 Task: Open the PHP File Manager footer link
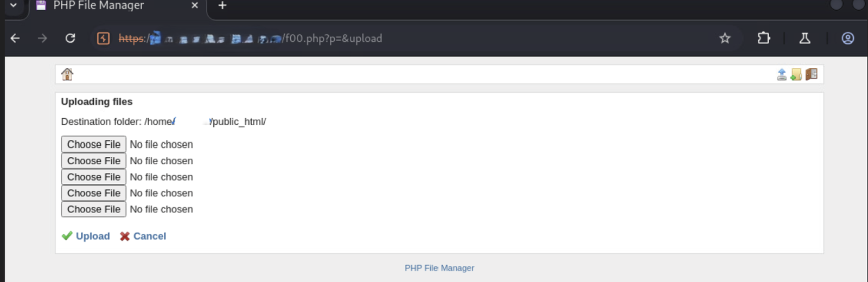439,268
